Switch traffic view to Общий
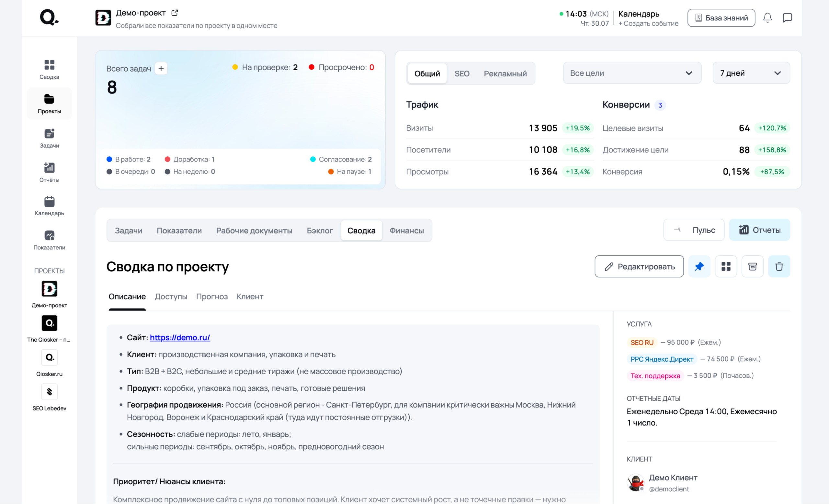This screenshot has height=504, width=829. (427, 73)
